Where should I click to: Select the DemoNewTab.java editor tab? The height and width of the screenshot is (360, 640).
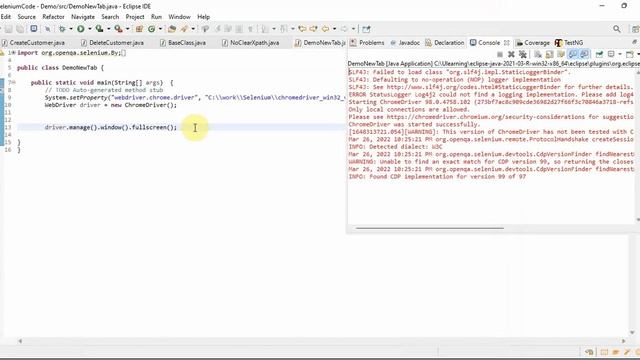tap(320, 42)
